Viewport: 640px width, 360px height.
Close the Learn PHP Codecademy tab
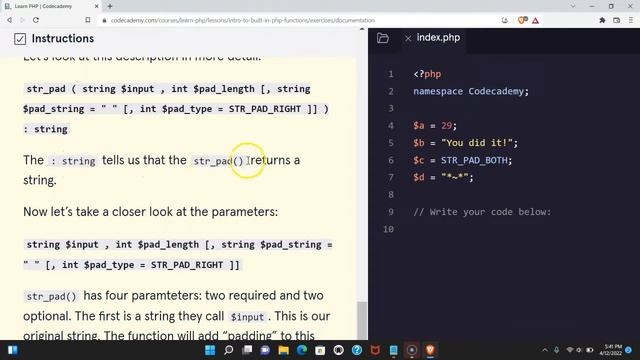pos(96,7)
